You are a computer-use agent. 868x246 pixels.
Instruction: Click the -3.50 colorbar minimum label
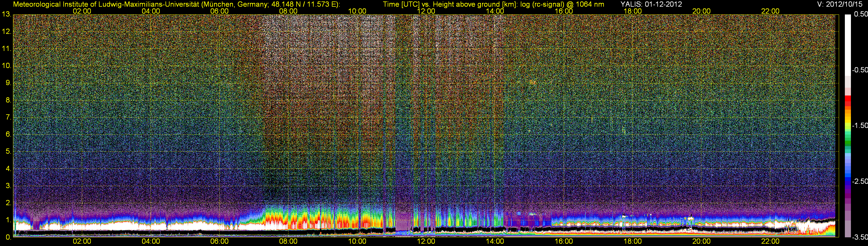[x=860, y=237]
